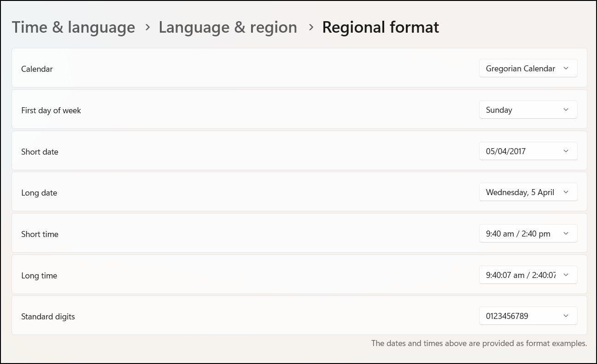Open the Calendar dropdown
The height and width of the screenshot is (364, 597).
(528, 68)
